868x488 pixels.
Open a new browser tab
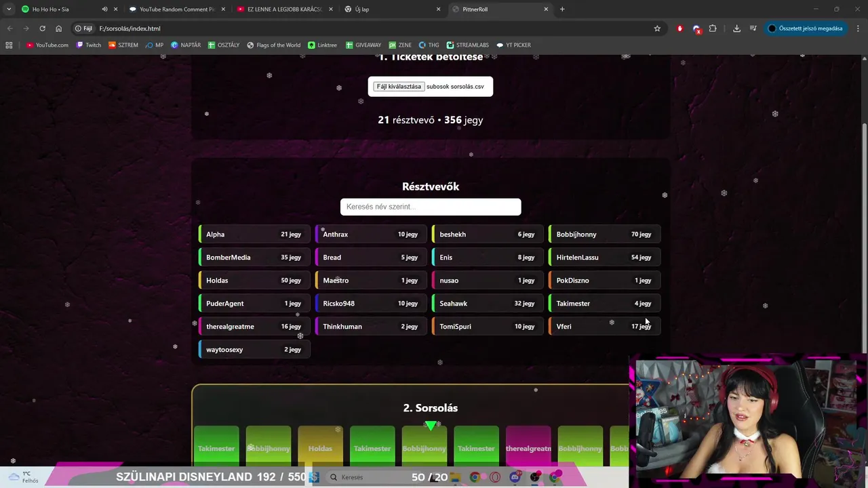[x=562, y=9]
